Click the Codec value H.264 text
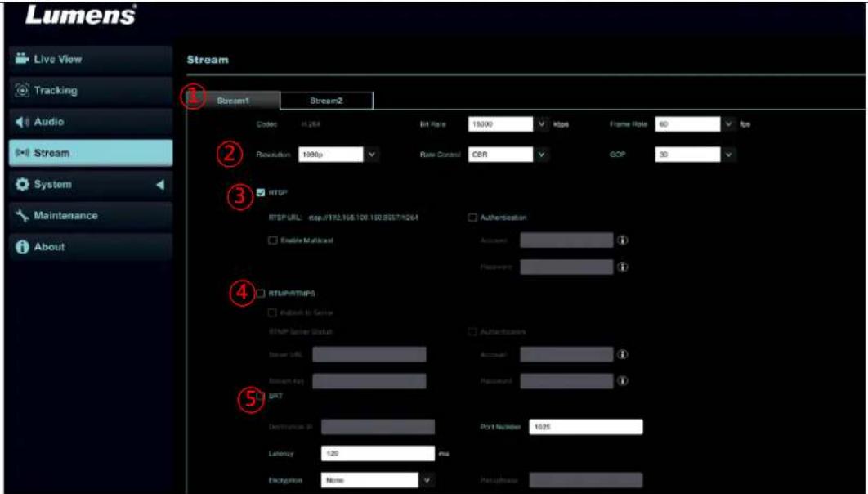868x494 pixels. [x=311, y=124]
